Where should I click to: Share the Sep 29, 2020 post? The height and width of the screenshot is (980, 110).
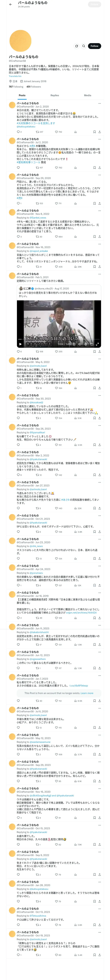coord(99,203)
